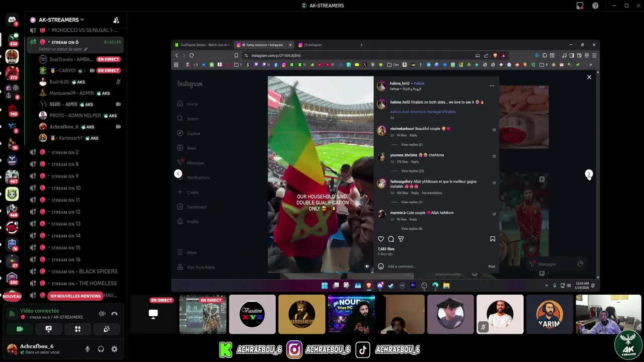
Task: Jump to 159 nouvelles mentions
Action: pos(75,296)
